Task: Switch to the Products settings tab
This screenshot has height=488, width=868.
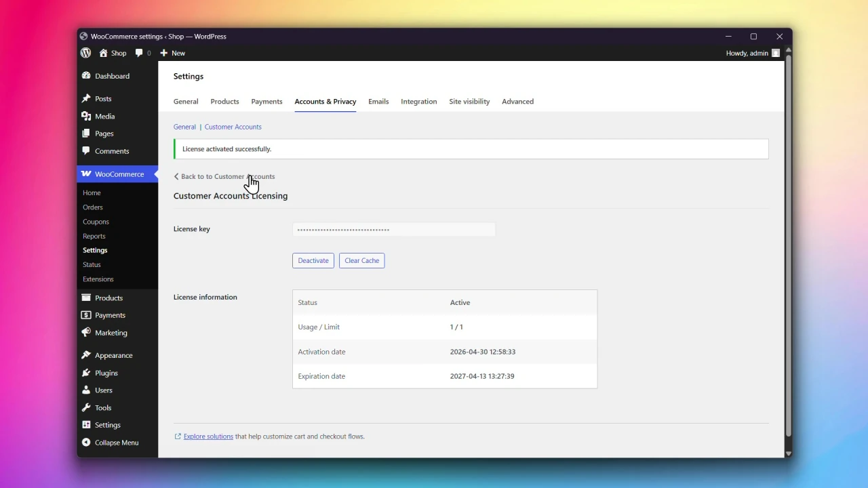Action: point(224,102)
